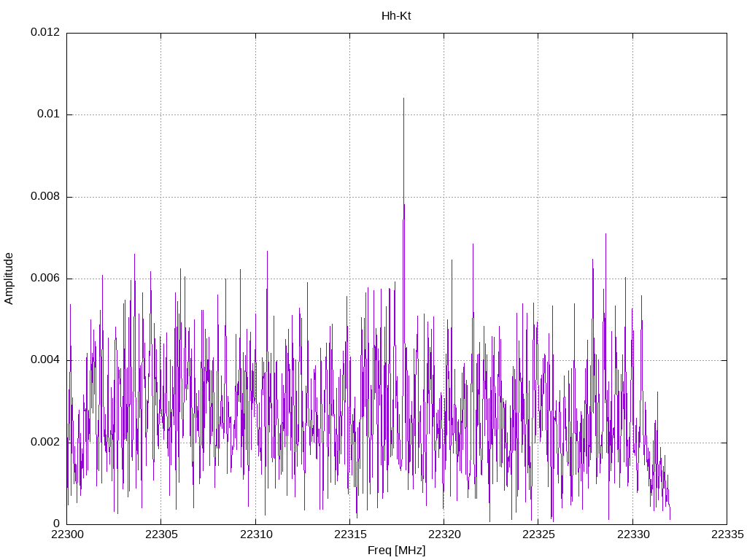Click the x-axis tick label 22330

pos(633,534)
